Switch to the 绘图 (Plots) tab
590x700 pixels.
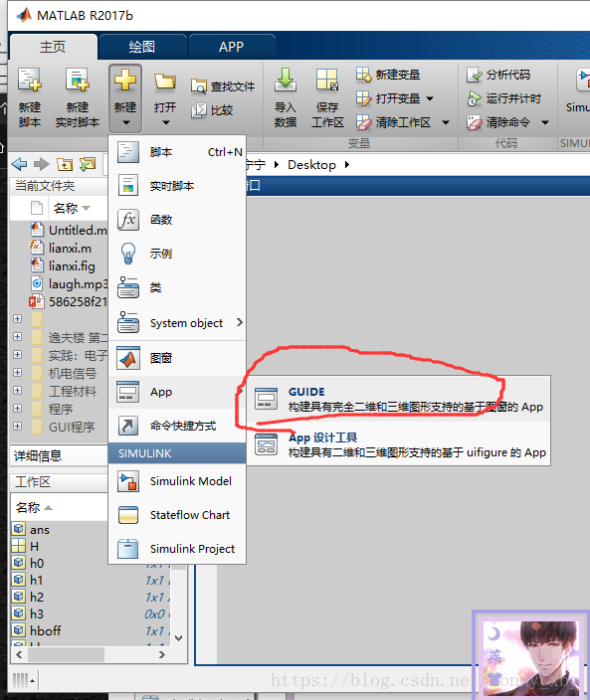point(142,47)
